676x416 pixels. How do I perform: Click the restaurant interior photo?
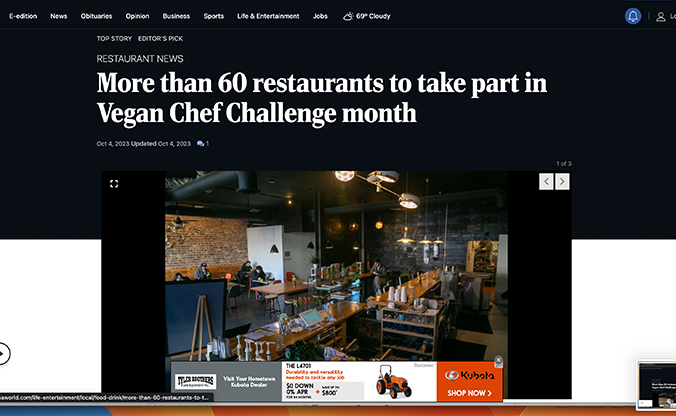tap(336, 266)
